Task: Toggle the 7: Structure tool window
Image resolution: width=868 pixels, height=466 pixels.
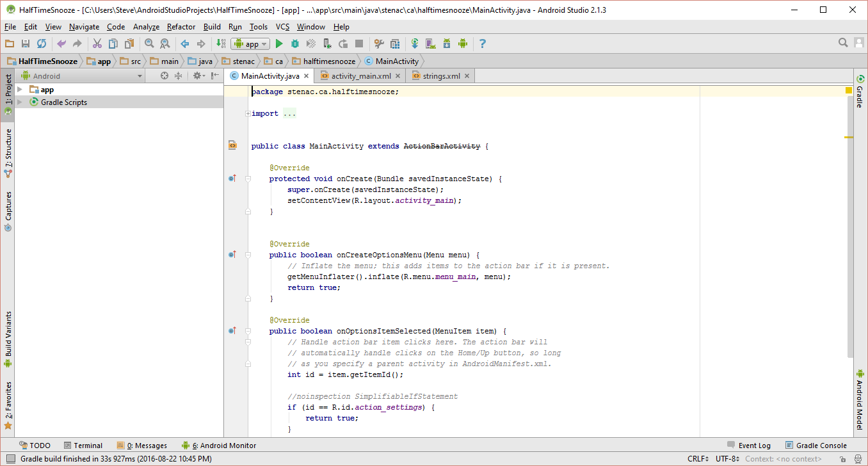Action: tap(8, 152)
